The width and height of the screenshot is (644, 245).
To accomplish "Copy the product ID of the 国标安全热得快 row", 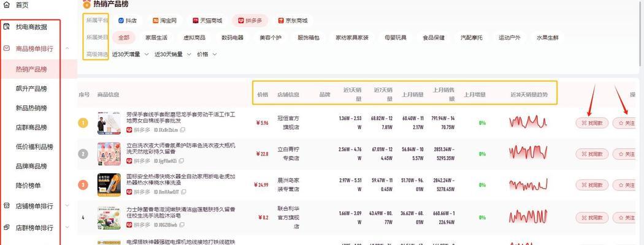I will 182,192.
